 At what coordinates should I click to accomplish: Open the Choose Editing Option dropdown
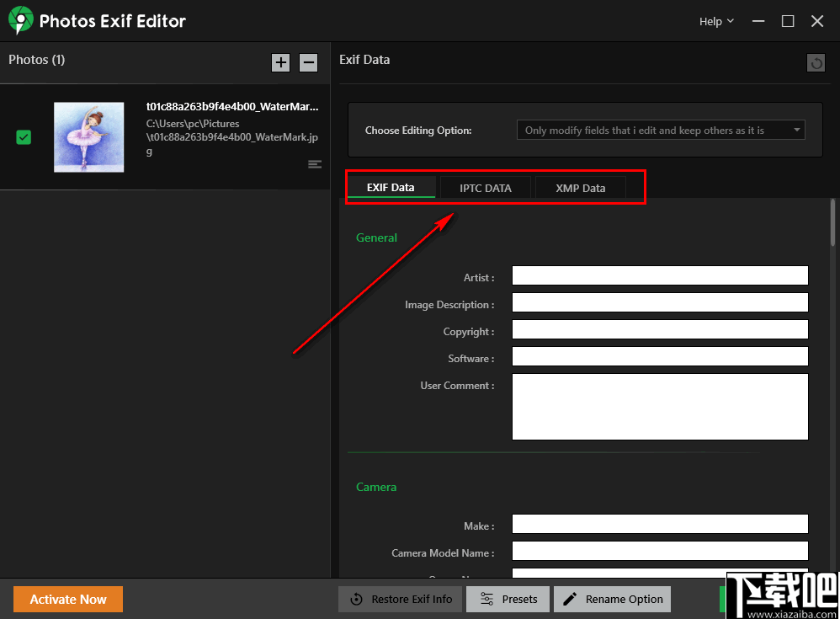point(660,130)
